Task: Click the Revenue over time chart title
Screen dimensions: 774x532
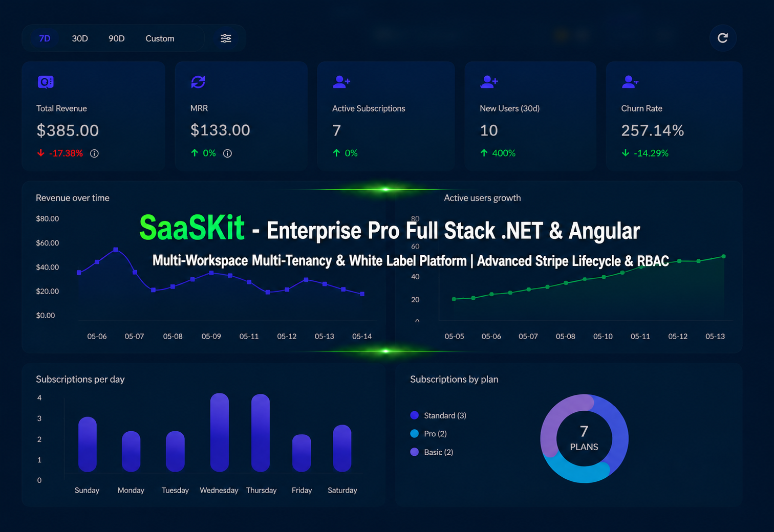Action: (73, 198)
